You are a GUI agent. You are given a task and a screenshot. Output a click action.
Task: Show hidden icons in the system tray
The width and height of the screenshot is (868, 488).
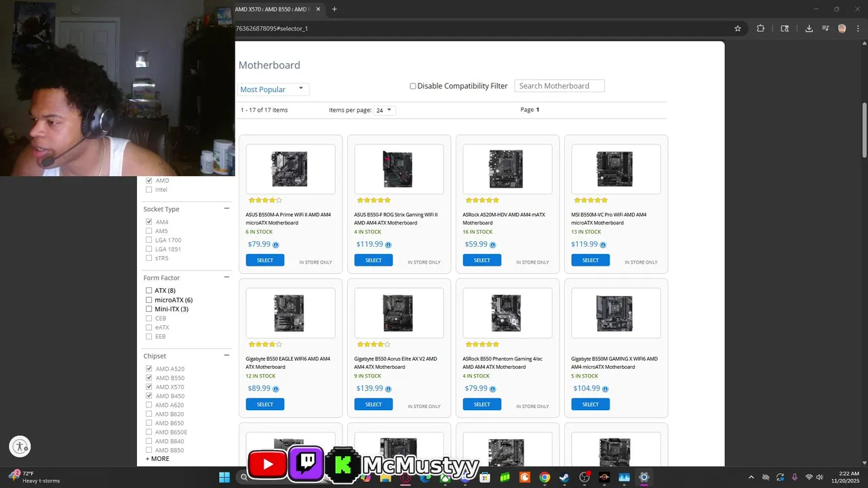tap(751, 477)
